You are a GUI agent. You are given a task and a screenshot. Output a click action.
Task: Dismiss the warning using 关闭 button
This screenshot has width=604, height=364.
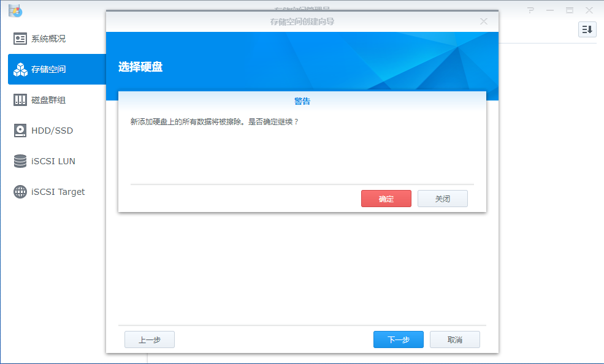(x=442, y=199)
